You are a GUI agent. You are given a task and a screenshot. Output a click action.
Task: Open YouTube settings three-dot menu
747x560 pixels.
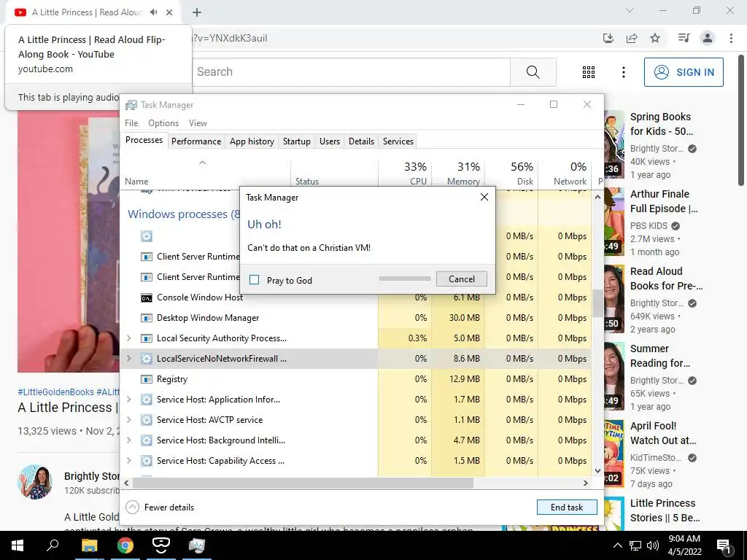(x=623, y=72)
